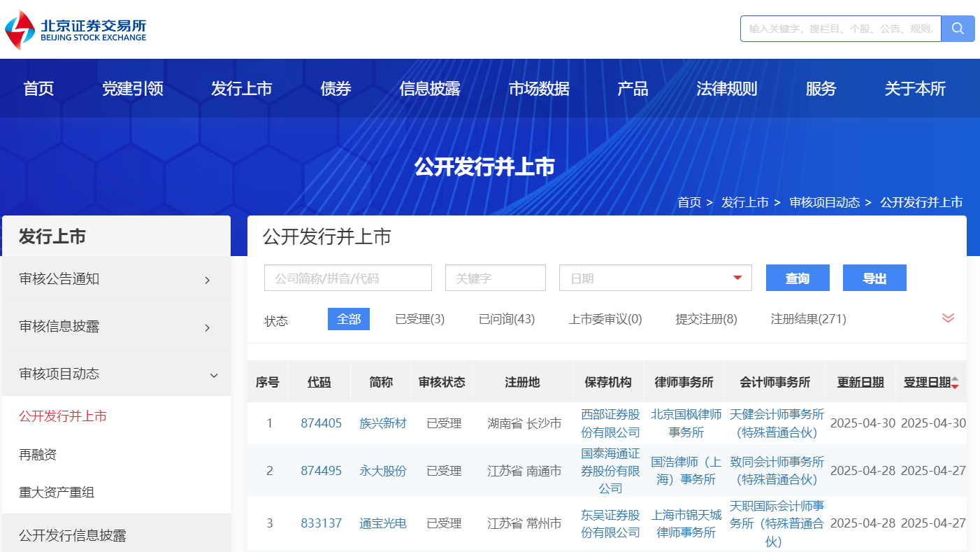This screenshot has height=552, width=980.
Task: Click the 公司简称/拼音/代码 input field
Action: pos(347,278)
